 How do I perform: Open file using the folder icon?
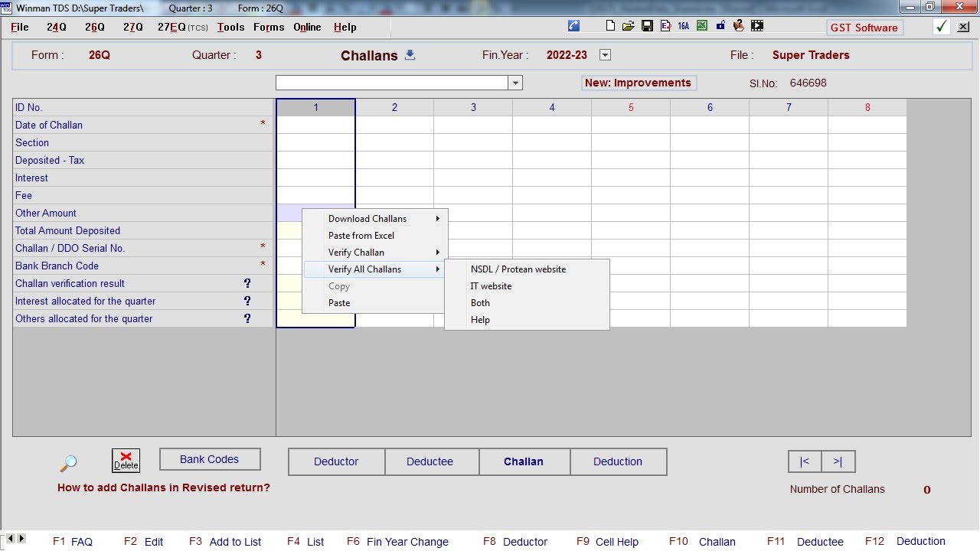(628, 26)
